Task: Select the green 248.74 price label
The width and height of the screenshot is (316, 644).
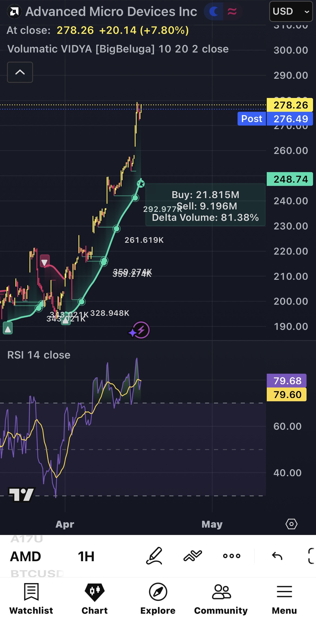Action: 290,179
